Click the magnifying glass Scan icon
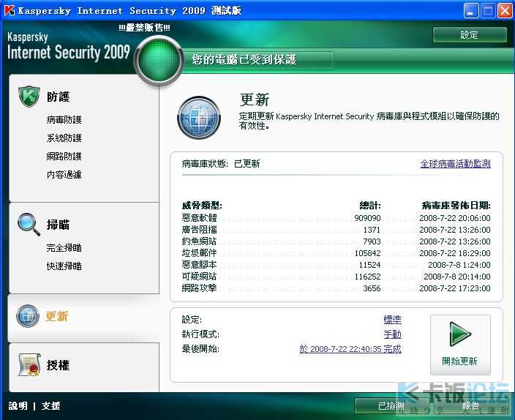The width and height of the screenshot is (515, 420). 29,225
